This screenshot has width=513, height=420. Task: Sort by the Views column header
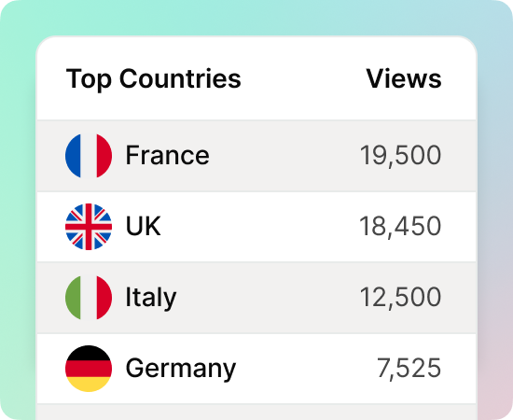pos(404,78)
